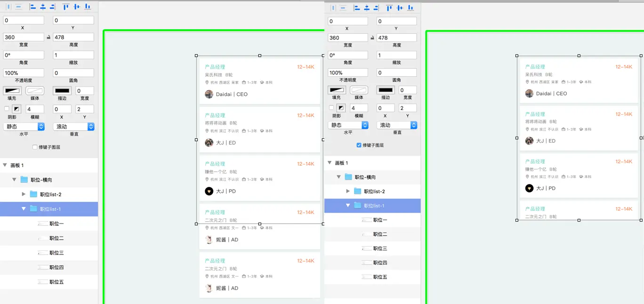This screenshot has width=644, height=304.
Task: Align layers right in left window toolbar
Action: pos(52,7)
